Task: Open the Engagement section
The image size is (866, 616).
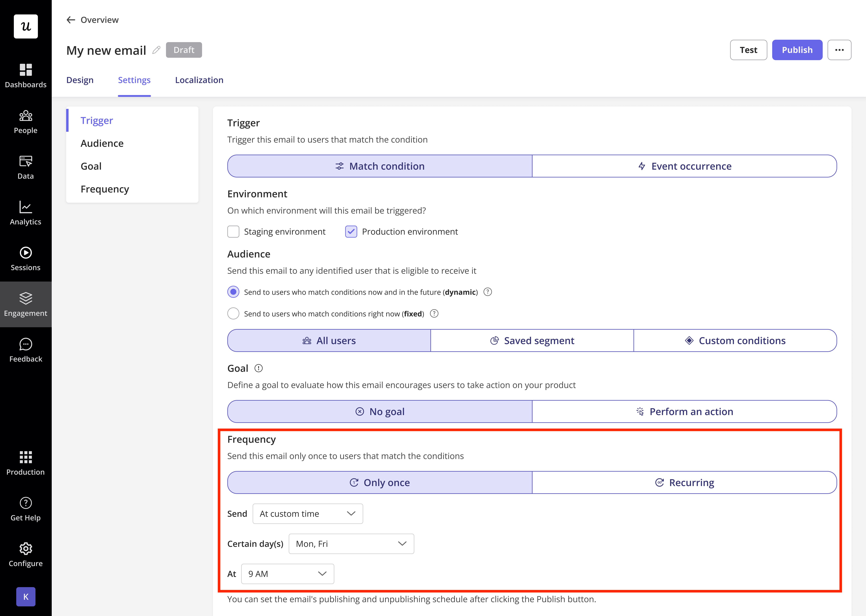Action: click(26, 304)
